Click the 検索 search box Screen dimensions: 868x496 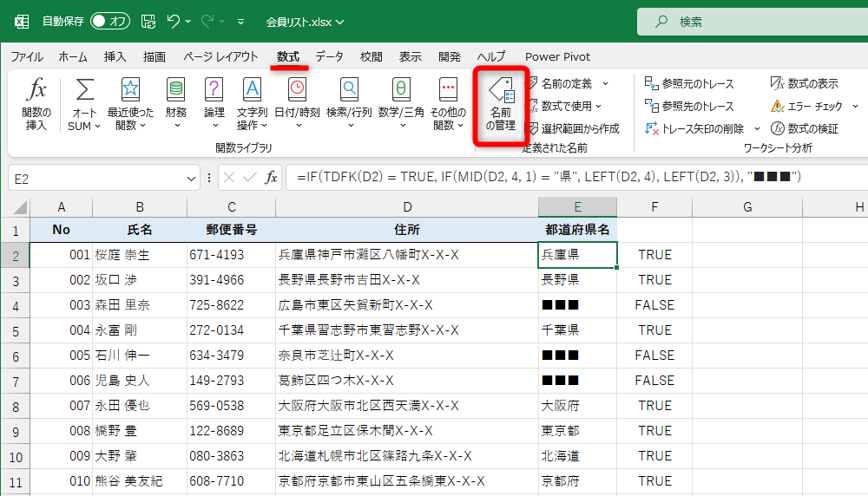coord(753,22)
